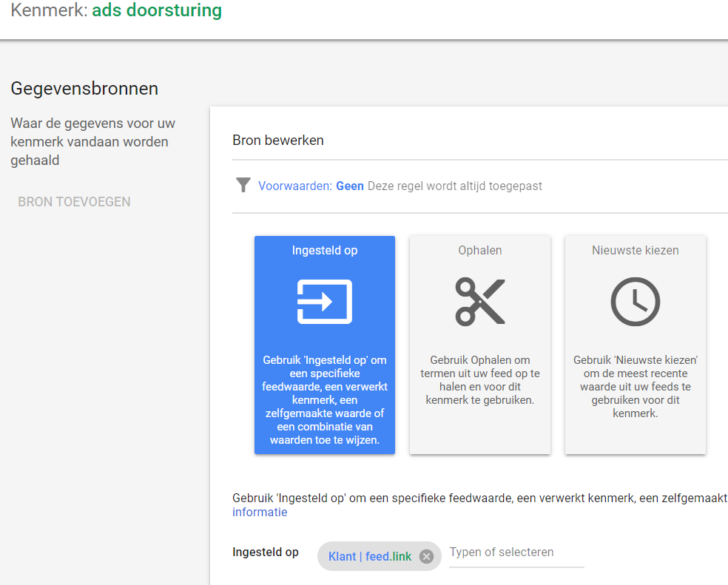Click the Nieuwste kiezen card description text
This screenshot has height=585, width=728.
tap(635, 387)
